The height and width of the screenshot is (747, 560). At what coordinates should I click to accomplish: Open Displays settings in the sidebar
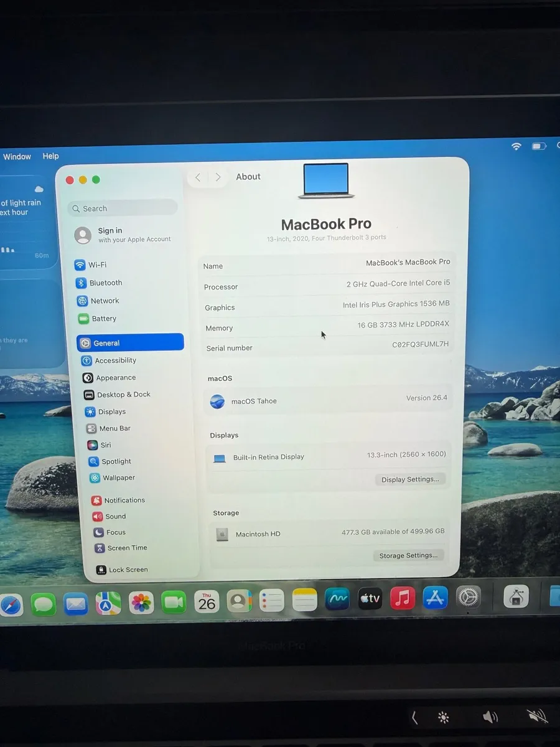[110, 411]
